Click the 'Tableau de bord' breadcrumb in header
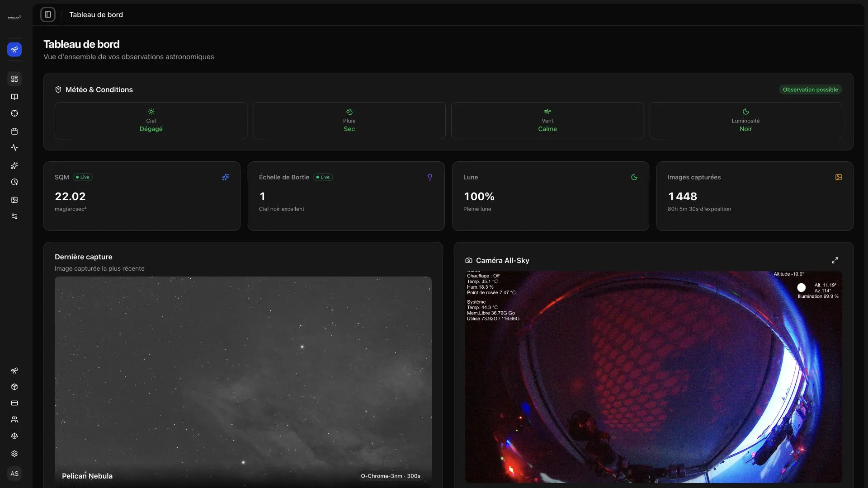 96,14
